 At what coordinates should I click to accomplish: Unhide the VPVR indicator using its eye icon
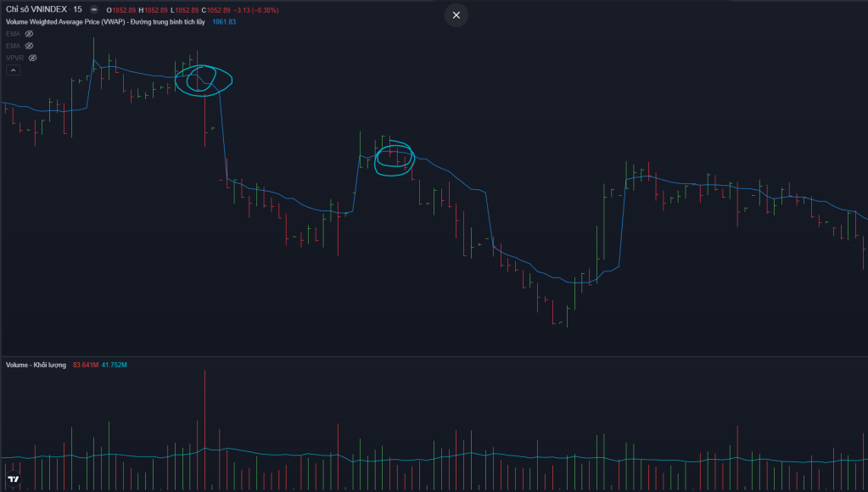tap(33, 58)
